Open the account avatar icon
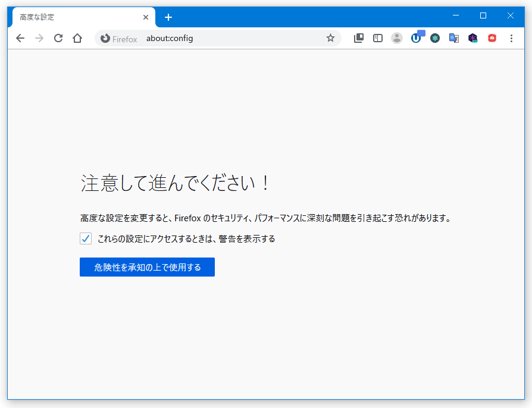The height and width of the screenshot is (408, 532). (x=397, y=38)
